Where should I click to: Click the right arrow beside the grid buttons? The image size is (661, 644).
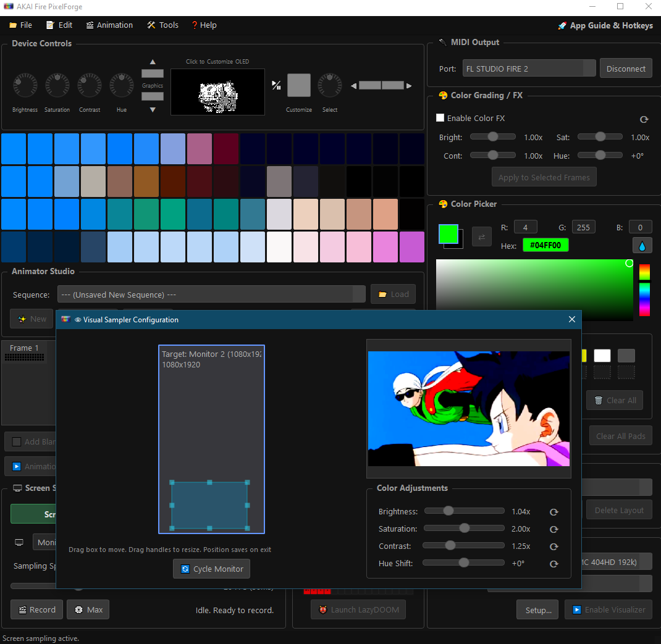[x=409, y=86]
